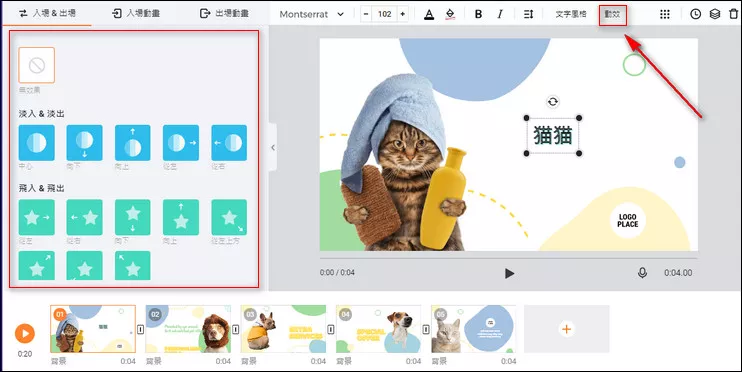This screenshot has height=372, width=742.
Task: Delete selected element with trash icon
Action: click(733, 14)
